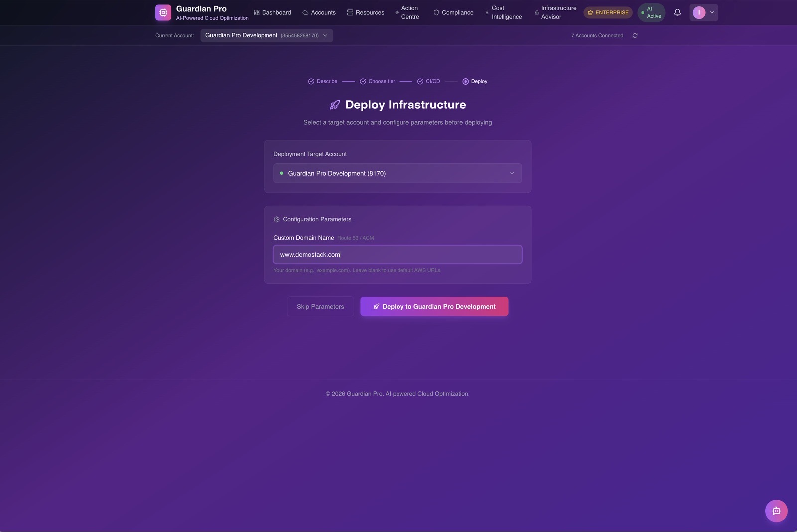Go back to the Describe step
The height and width of the screenshot is (532, 797).
coord(323,81)
